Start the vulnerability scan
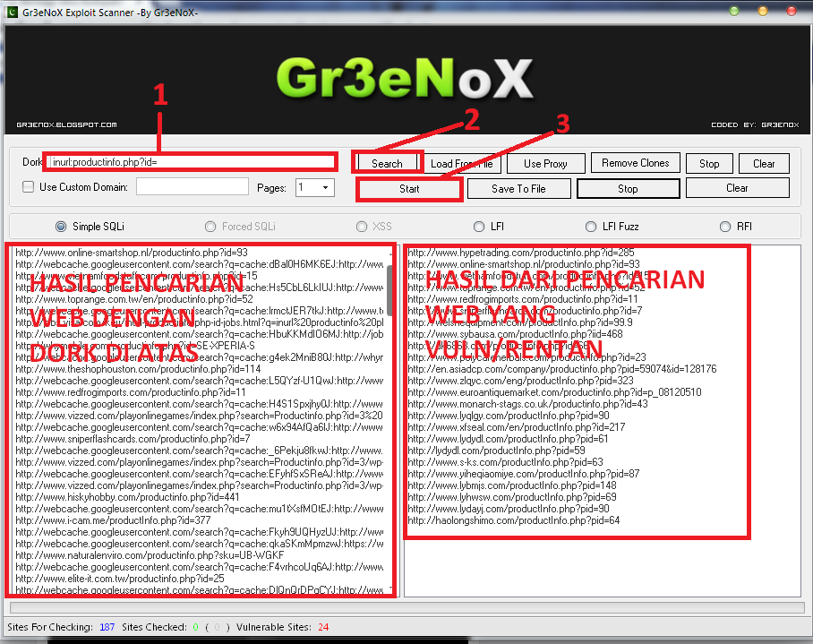Screen dimensions: 813x644 (409, 189)
